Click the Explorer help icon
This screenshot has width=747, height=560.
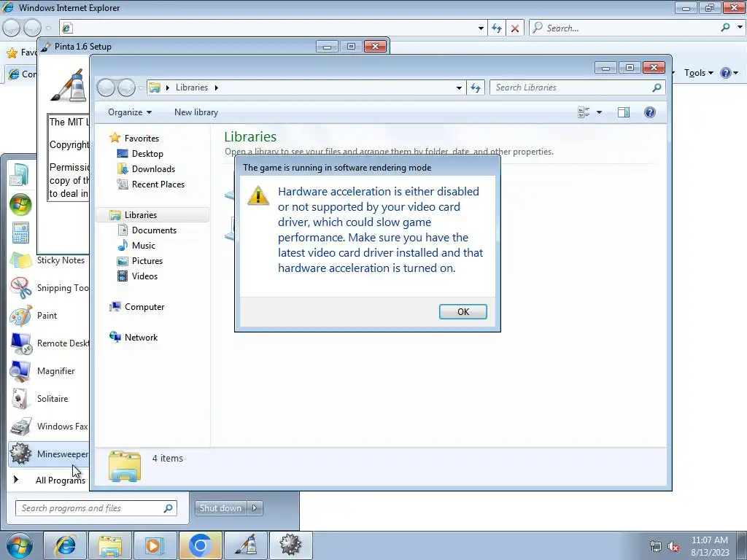tap(650, 112)
